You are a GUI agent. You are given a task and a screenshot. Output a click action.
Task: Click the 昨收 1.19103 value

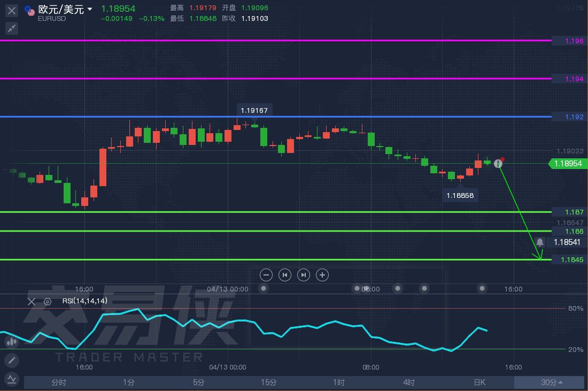point(254,18)
